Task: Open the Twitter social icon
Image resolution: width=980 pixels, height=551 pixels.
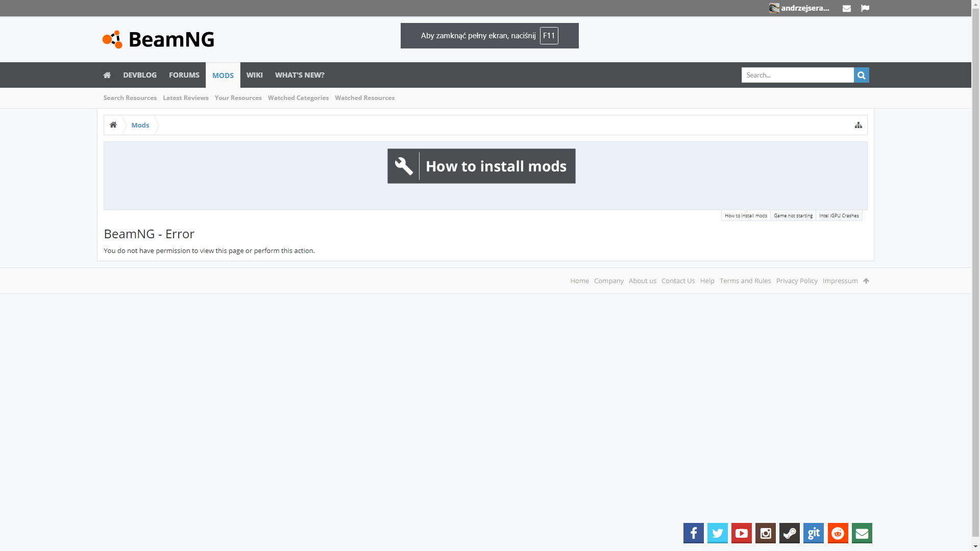Action: tap(717, 533)
